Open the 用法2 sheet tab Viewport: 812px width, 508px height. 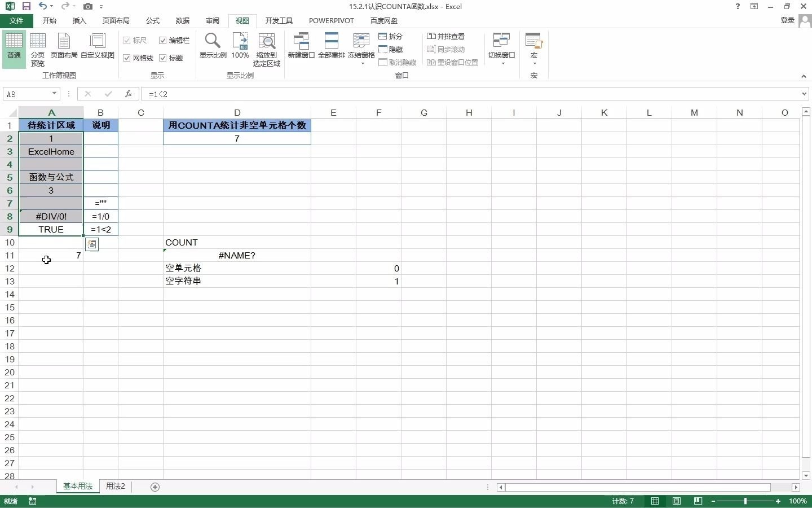tap(115, 487)
